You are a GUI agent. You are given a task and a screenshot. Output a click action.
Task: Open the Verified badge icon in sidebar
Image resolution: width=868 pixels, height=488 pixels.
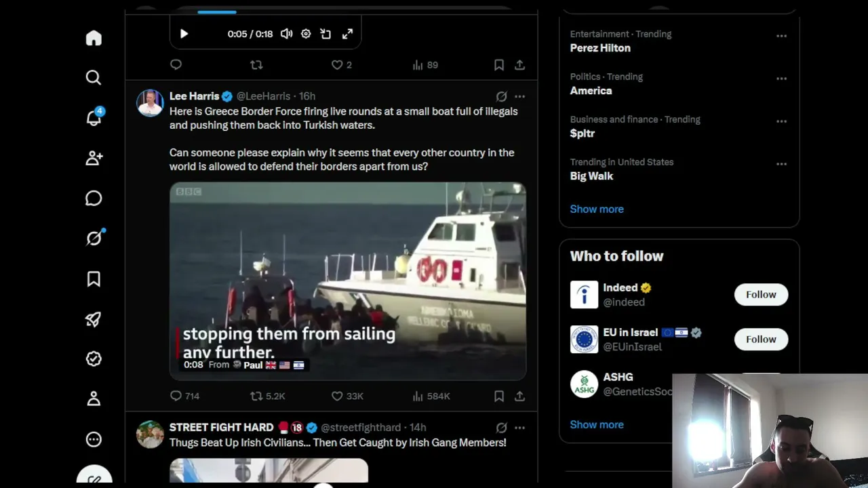coord(94,359)
